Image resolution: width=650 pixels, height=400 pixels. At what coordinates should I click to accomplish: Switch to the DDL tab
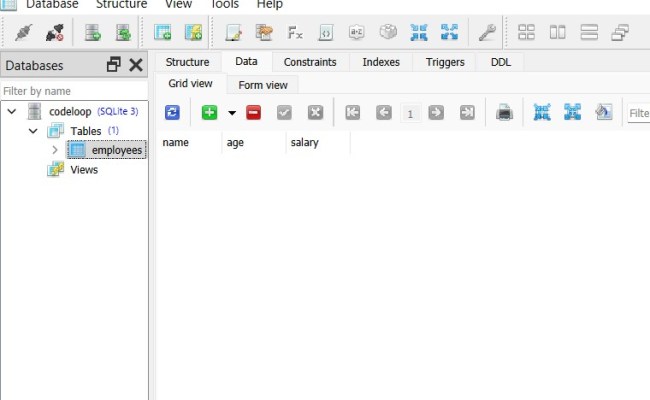pyautogui.click(x=501, y=62)
